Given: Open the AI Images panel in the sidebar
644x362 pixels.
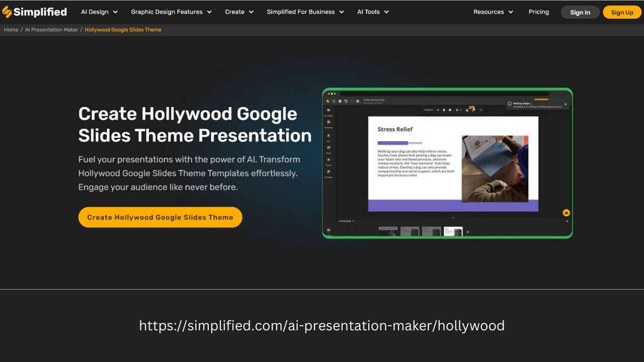Looking at the screenshot, I should [328, 171].
